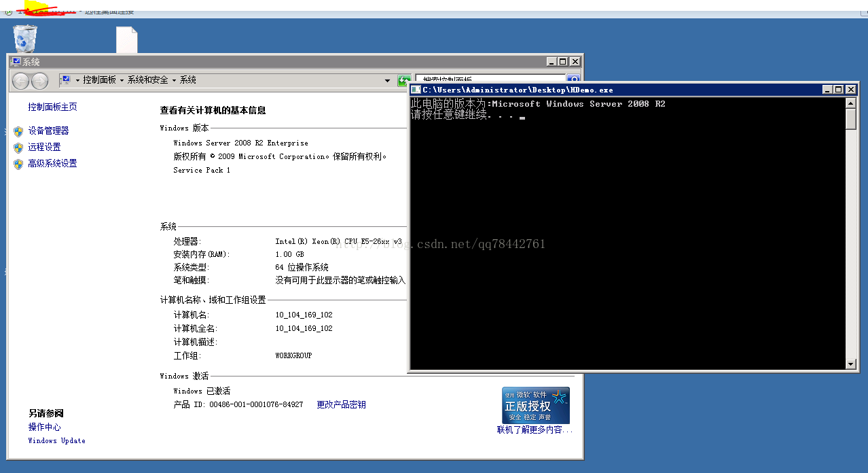The image size is (868, 473).
Task: Click the console vertical scrollbar thumb
Action: pyautogui.click(x=851, y=119)
